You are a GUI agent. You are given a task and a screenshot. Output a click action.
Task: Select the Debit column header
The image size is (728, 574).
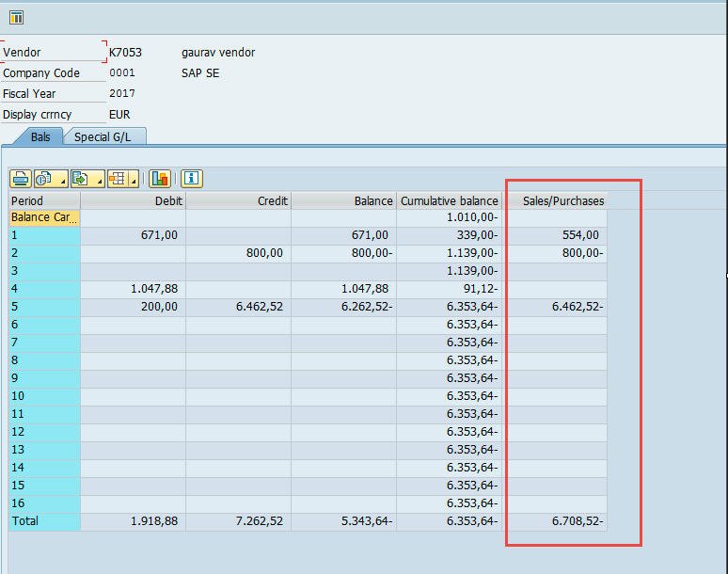pos(134,200)
